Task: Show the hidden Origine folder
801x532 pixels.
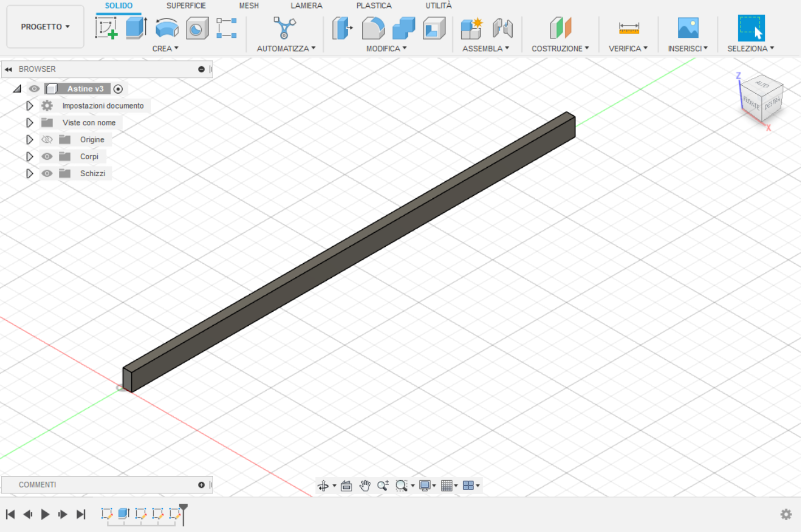Action: coord(47,139)
